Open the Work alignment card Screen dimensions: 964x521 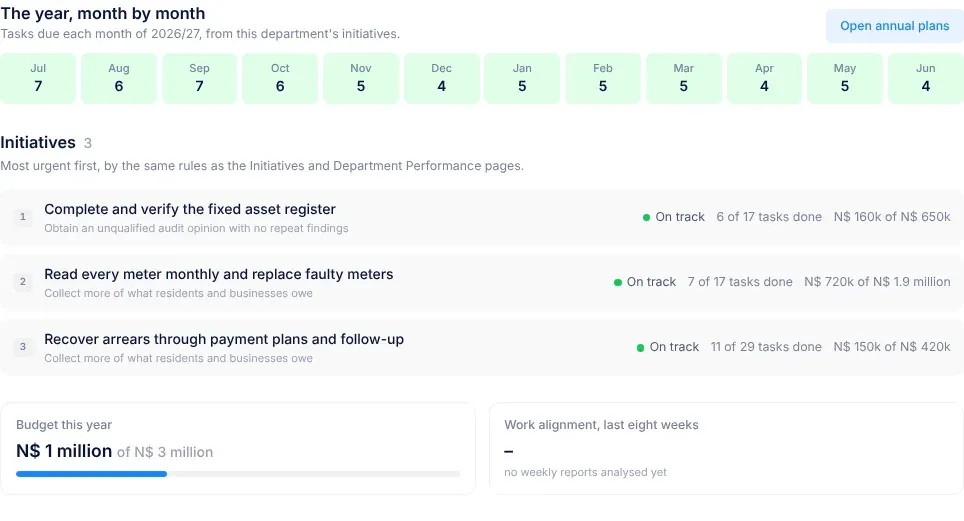(727, 448)
